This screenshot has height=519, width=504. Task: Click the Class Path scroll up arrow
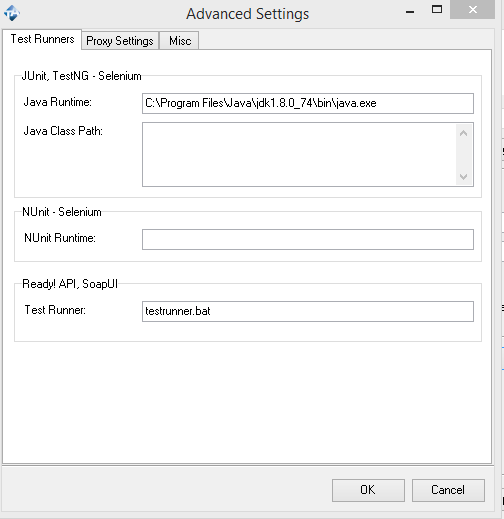pos(463,133)
